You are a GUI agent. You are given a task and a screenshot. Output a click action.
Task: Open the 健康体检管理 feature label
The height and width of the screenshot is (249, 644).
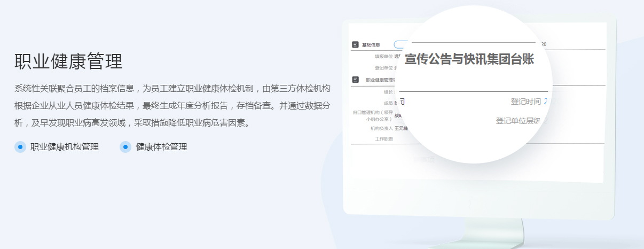(162, 147)
